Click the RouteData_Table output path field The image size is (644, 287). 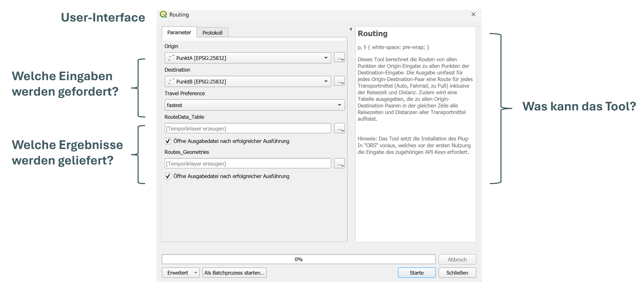[247, 129]
